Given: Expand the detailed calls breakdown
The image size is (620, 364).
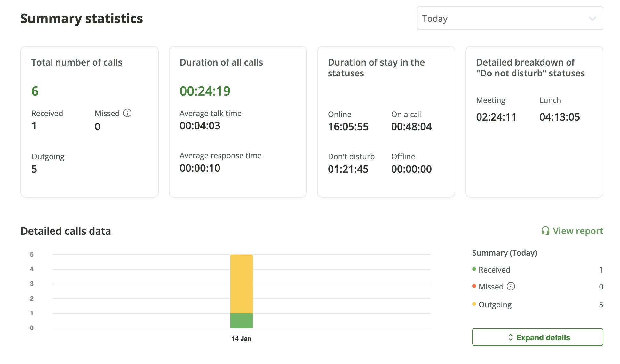Looking at the screenshot, I should [537, 337].
